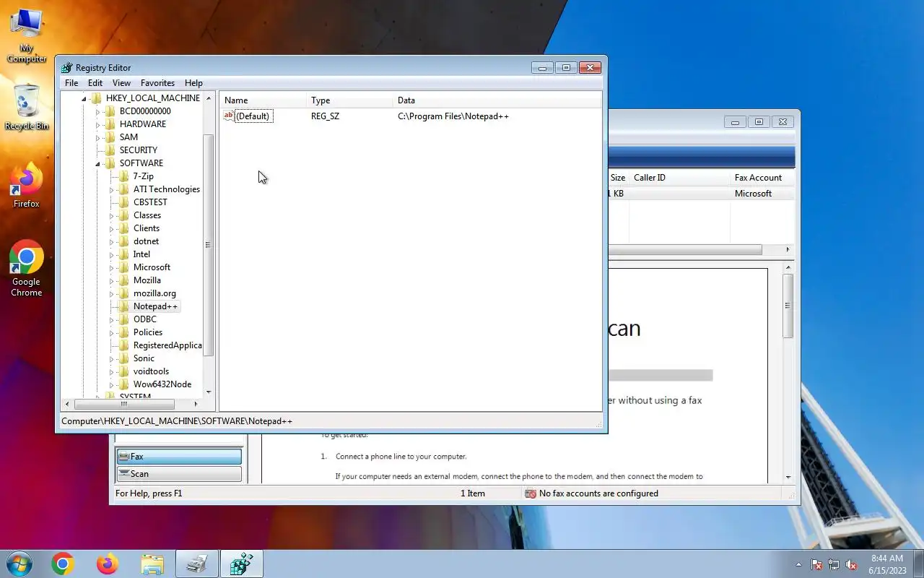The height and width of the screenshot is (578, 924).
Task: Select the Clients folder icon
Action: pyautogui.click(x=124, y=228)
